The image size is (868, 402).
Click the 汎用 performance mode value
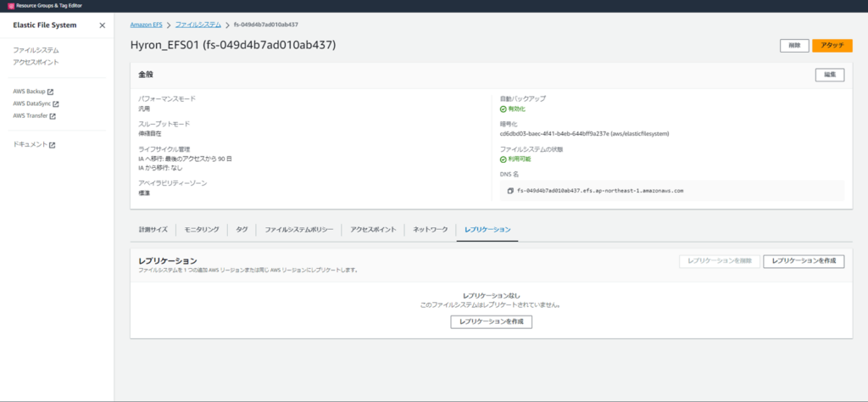(x=143, y=109)
